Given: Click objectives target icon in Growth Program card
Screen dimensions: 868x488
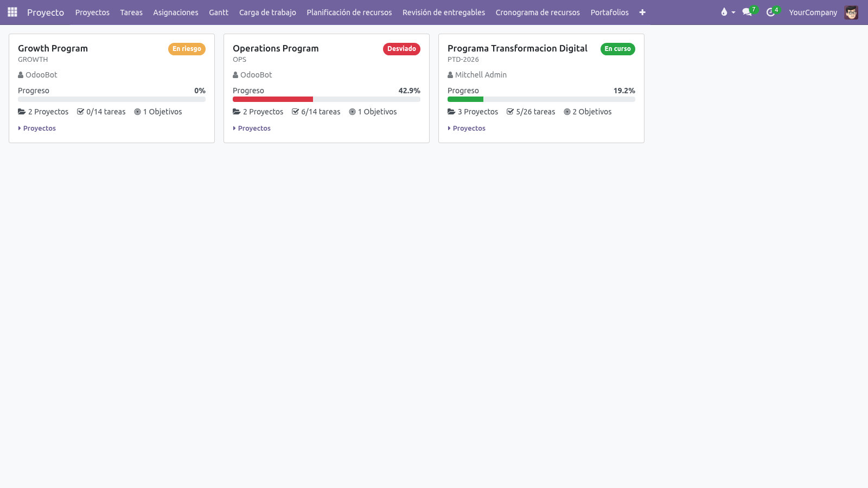Looking at the screenshot, I should [x=137, y=112].
